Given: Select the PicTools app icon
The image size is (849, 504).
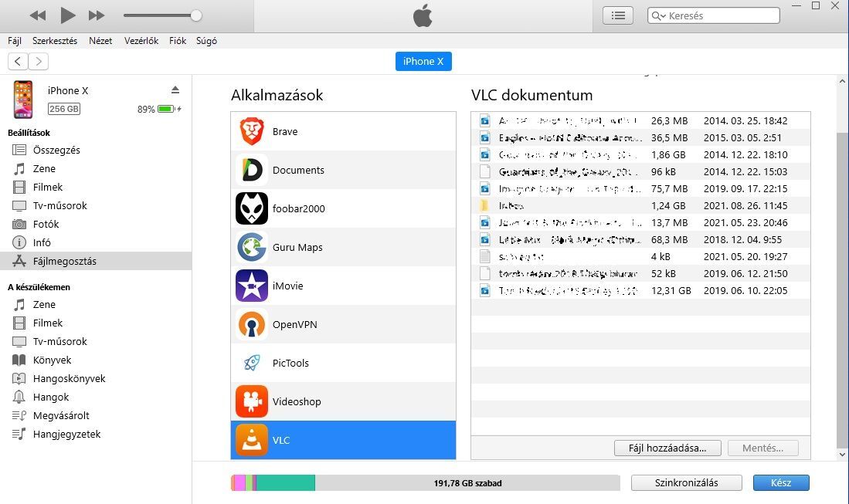Looking at the screenshot, I should [252, 363].
